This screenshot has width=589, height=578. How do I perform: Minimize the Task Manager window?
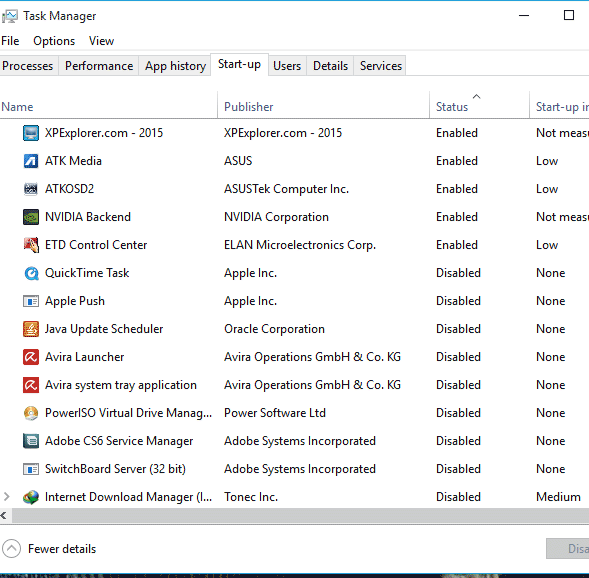524,15
